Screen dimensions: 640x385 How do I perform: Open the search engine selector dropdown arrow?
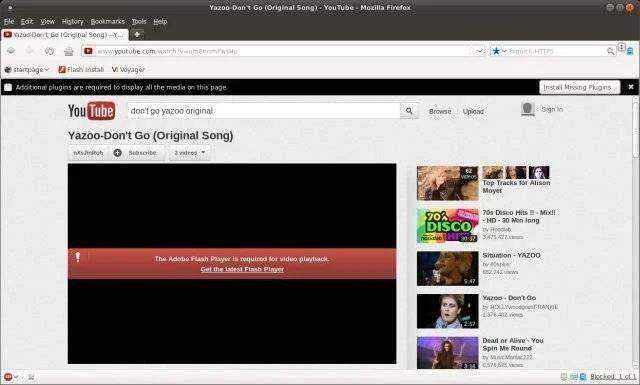504,51
